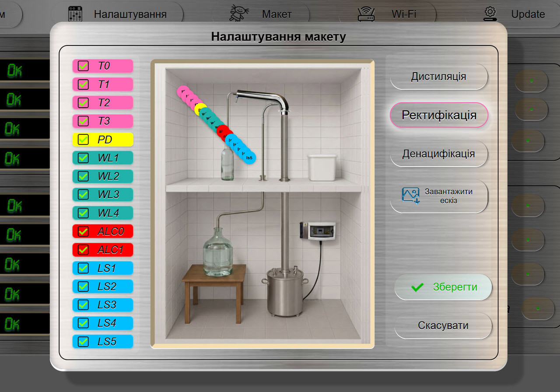Image resolution: width=560 pixels, height=392 pixels.
Task: Select the Дистиляція layout mode
Action: click(x=439, y=77)
